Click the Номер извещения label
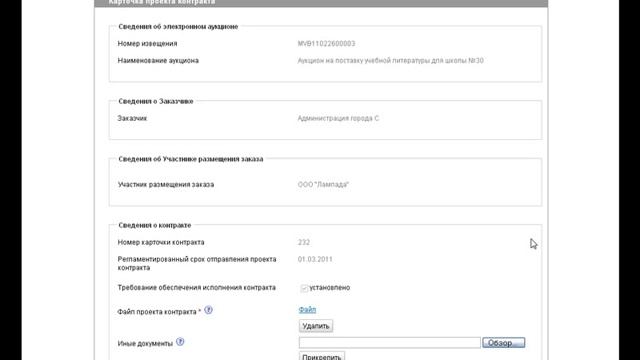Screen dimensions: 640x360 coord(147,44)
